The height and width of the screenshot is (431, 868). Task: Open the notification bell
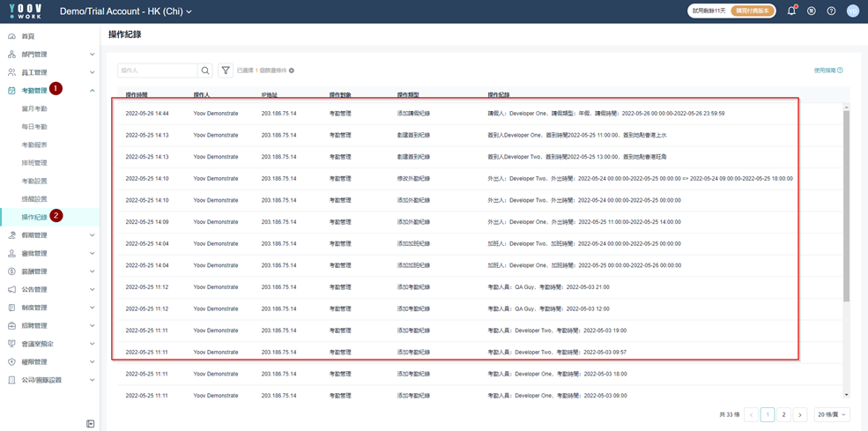click(791, 11)
